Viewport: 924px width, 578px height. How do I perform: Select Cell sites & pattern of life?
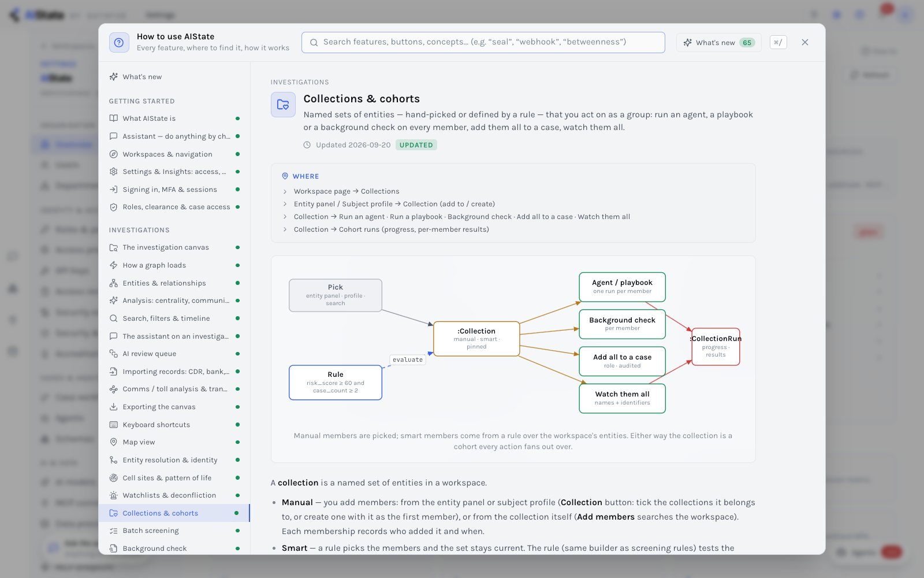(x=174, y=478)
